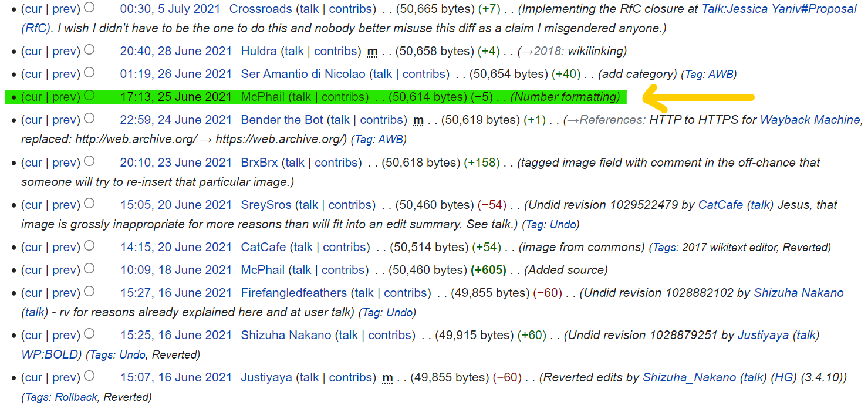Open the Bender the Bot user page

[282, 120]
